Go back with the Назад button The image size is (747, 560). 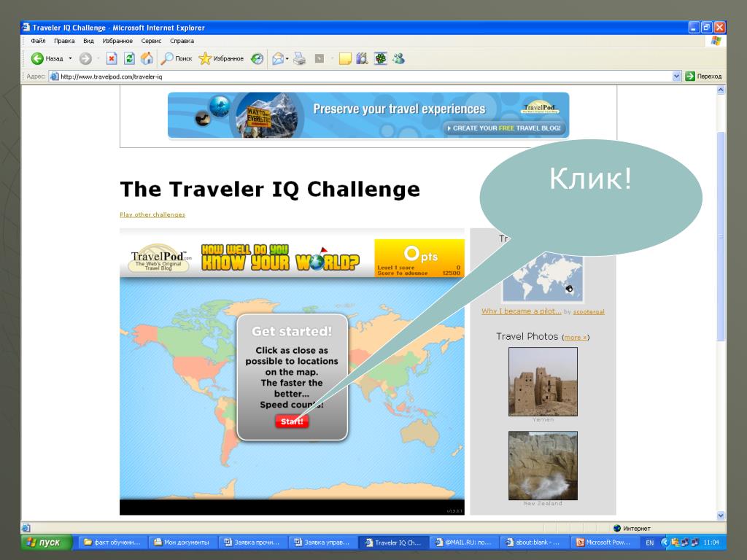[x=47, y=58]
